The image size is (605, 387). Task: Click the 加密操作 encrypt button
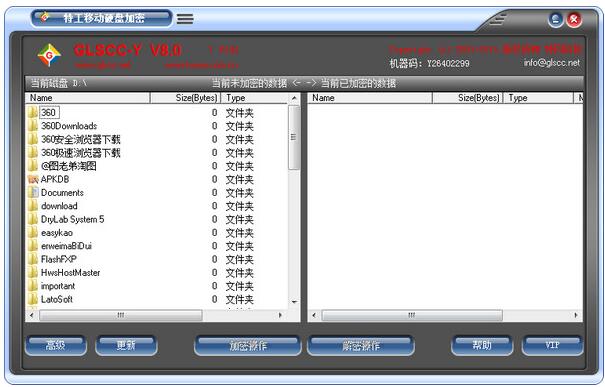click(248, 345)
